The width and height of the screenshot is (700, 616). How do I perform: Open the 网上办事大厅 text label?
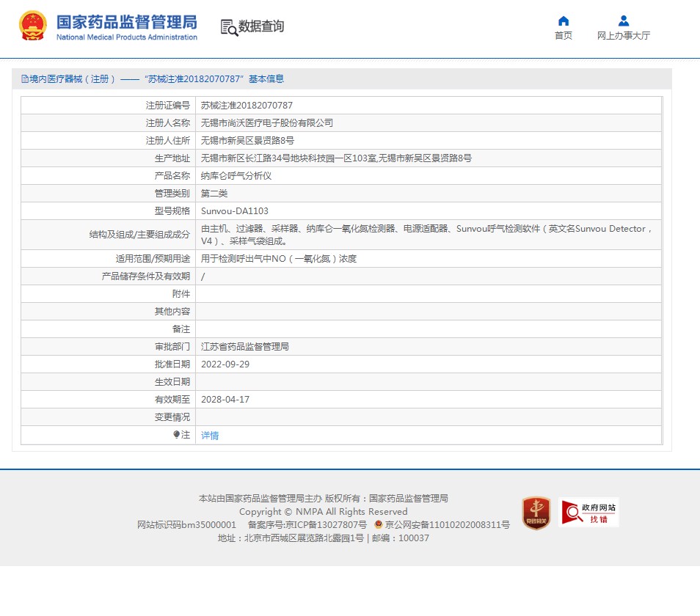tap(623, 36)
